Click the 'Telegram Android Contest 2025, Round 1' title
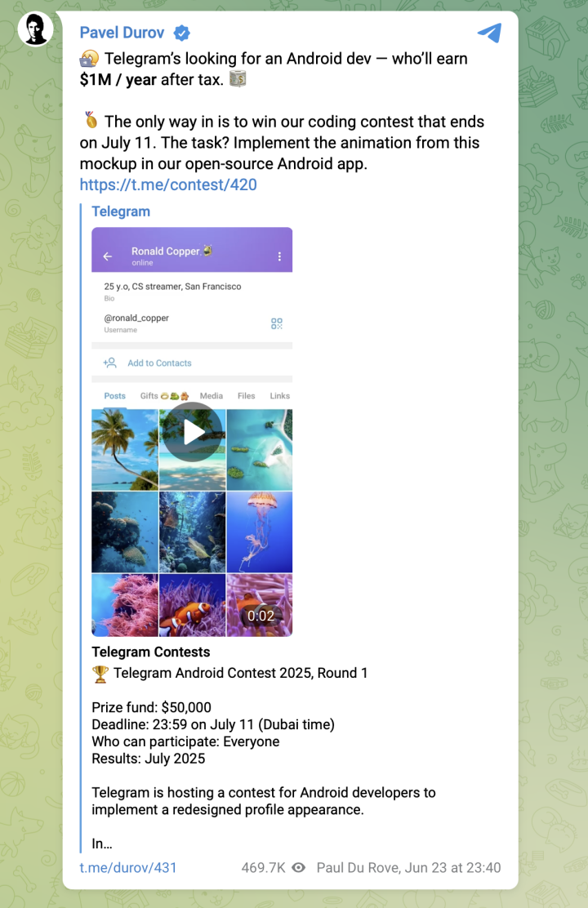The height and width of the screenshot is (908, 588). (240, 673)
